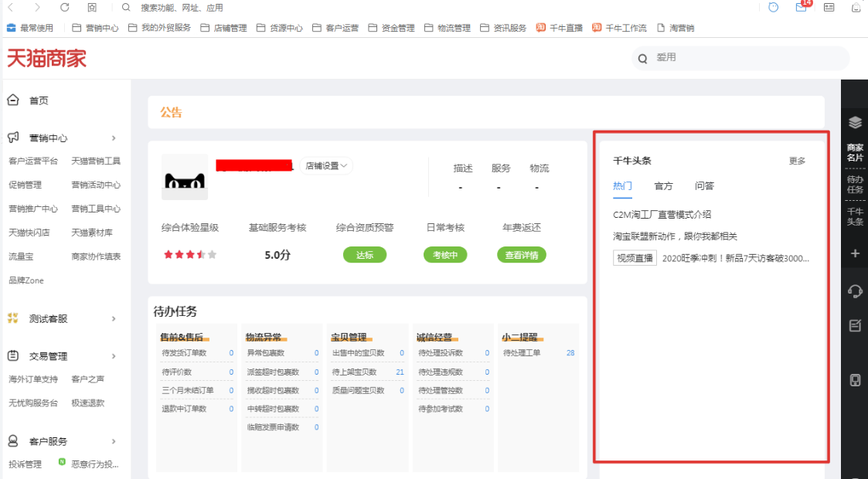Open 客户运营平台 in sidebar

coord(33,161)
